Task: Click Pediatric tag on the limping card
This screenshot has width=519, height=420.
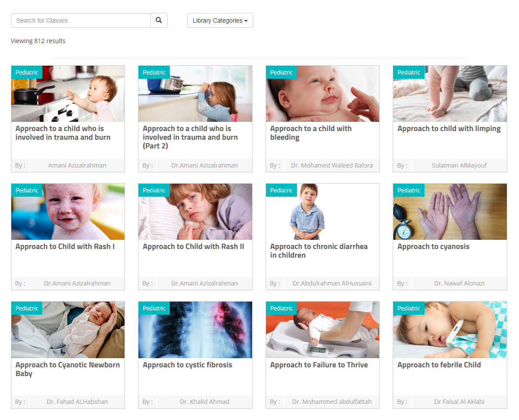Action: [x=409, y=72]
